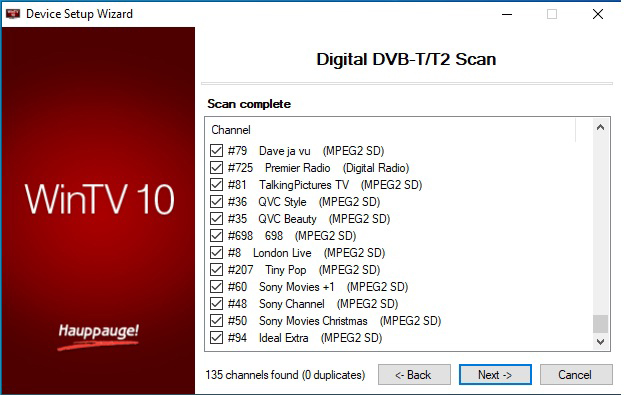Click the channel list scroll up arrow
Image resolution: width=624 pixels, height=395 pixels.
pos(601,128)
